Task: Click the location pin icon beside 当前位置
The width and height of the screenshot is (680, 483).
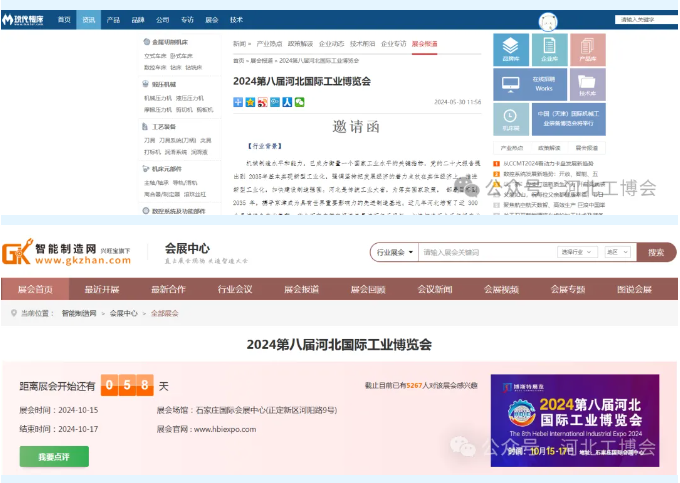Action: point(13,313)
